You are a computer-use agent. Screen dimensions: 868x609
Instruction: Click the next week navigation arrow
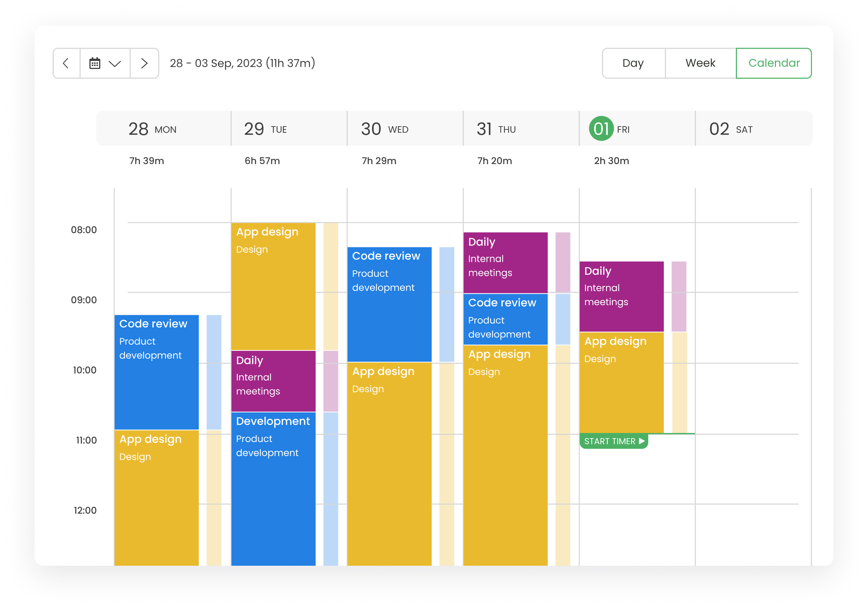(145, 63)
